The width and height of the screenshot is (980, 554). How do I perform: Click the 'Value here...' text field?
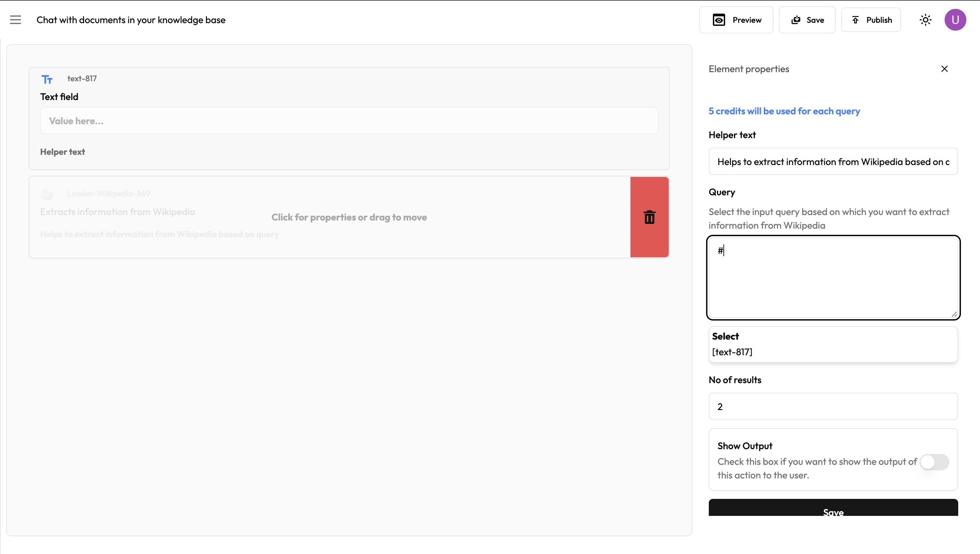[348, 121]
